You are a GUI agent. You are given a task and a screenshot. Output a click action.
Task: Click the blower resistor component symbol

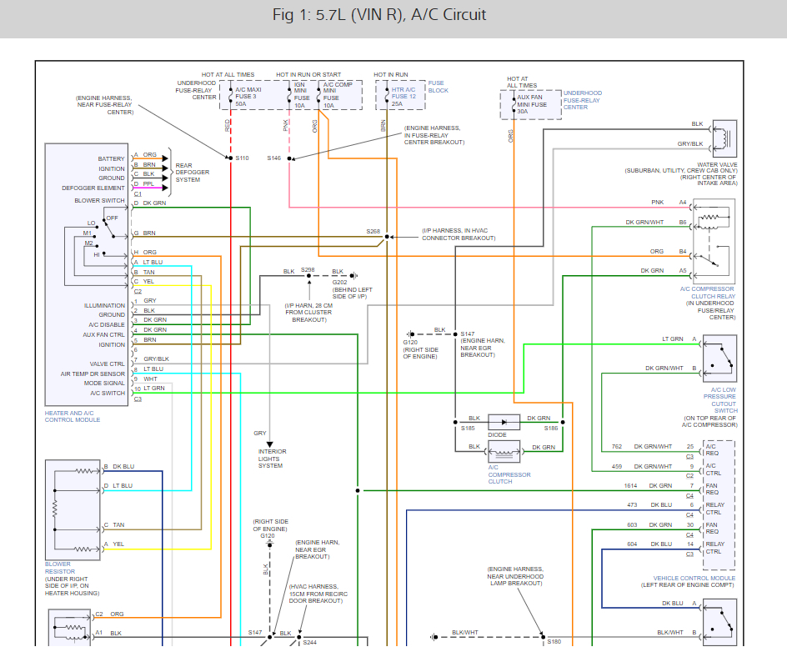(73, 510)
